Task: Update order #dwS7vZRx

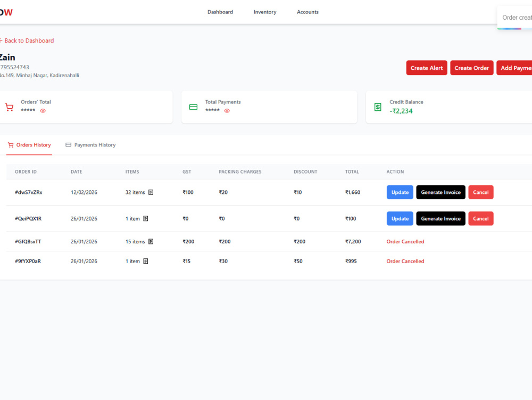Action: (x=400, y=192)
